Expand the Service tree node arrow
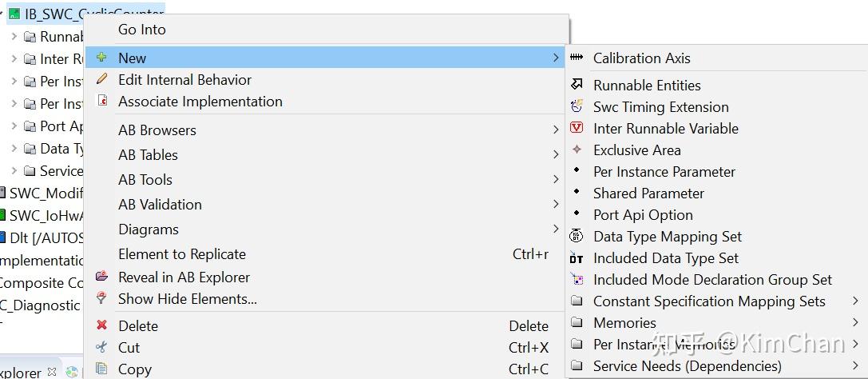 (14, 170)
